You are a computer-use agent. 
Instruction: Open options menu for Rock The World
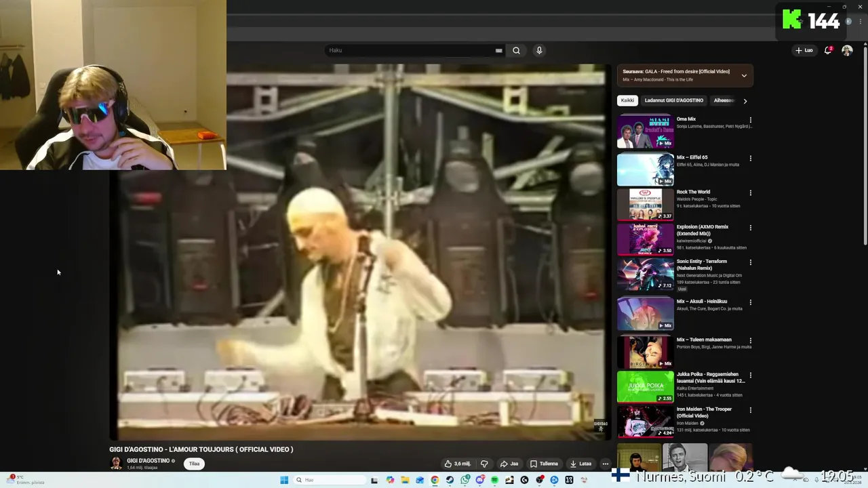coord(750,193)
